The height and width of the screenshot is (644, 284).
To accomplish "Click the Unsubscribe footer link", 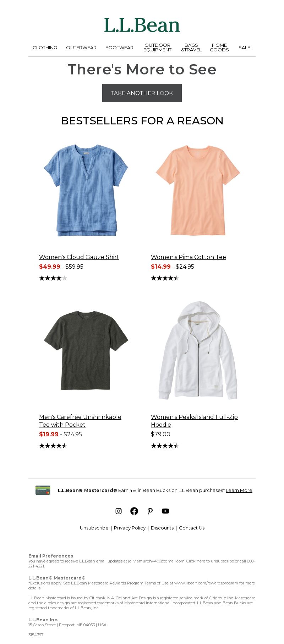I will tap(94, 528).
